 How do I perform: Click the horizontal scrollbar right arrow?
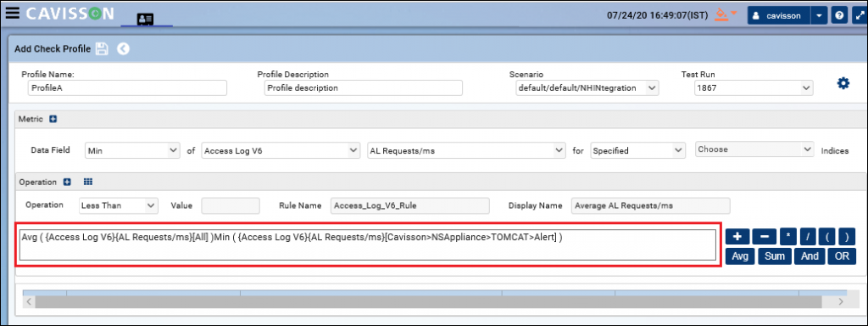tap(840, 302)
